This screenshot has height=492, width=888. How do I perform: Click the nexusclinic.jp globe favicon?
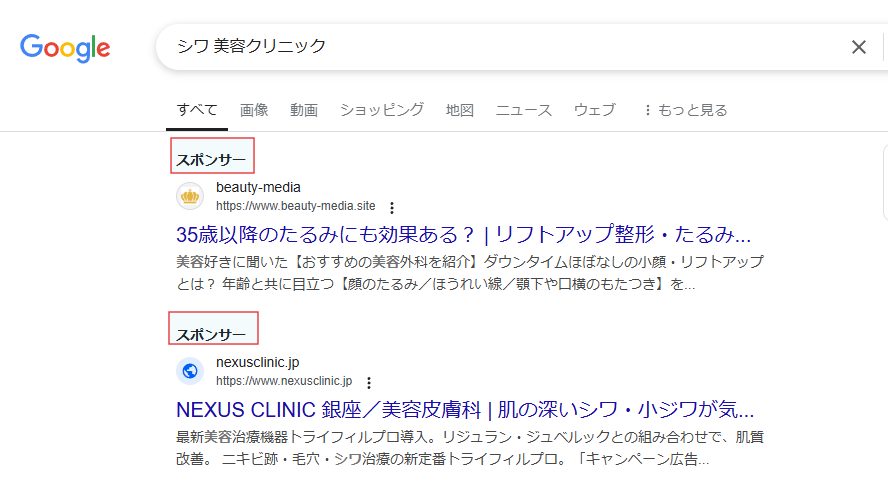coord(190,371)
